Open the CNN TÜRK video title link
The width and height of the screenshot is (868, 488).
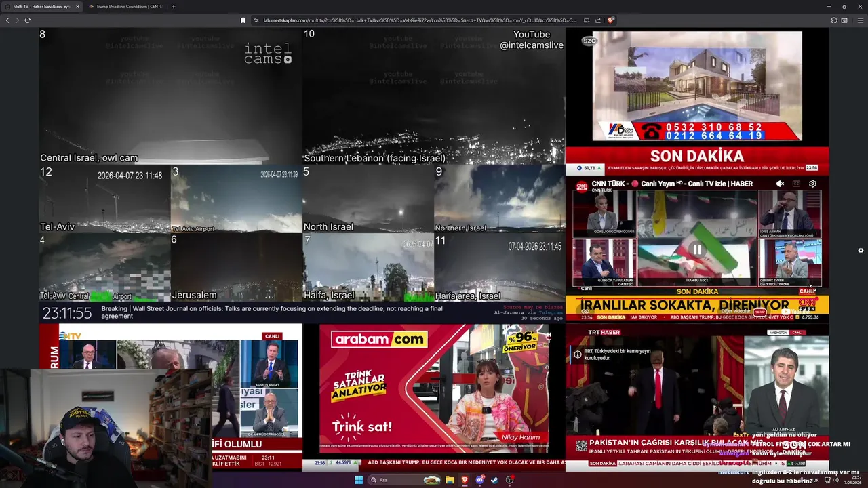click(672, 184)
